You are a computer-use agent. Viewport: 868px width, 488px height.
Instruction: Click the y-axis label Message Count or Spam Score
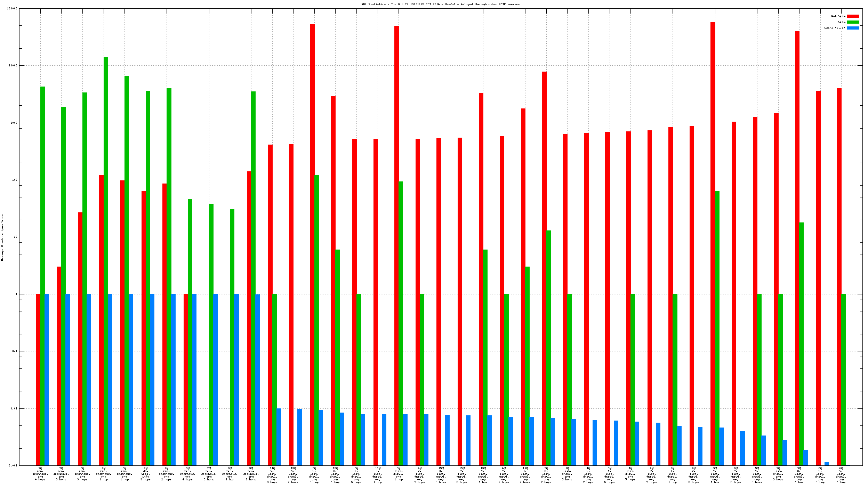tap(2, 237)
